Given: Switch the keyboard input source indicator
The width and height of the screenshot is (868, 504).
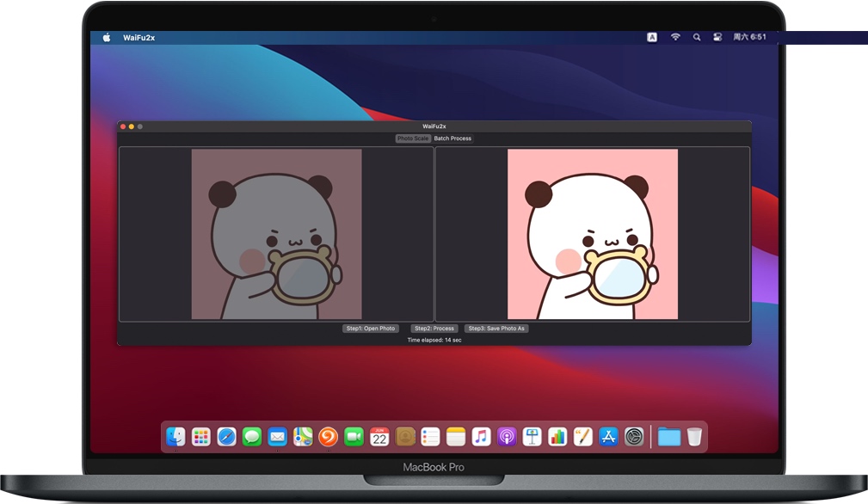Looking at the screenshot, I should (x=652, y=37).
